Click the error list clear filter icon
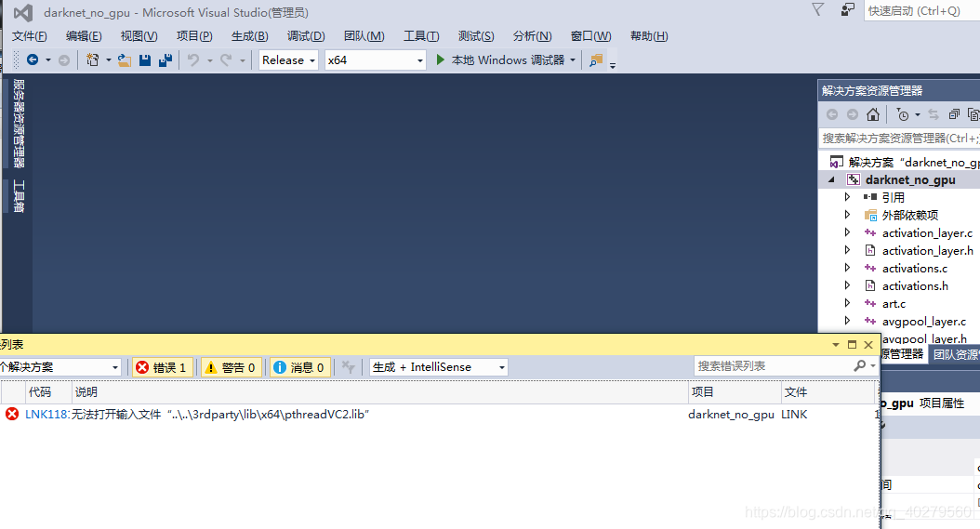 [x=348, y=367]
